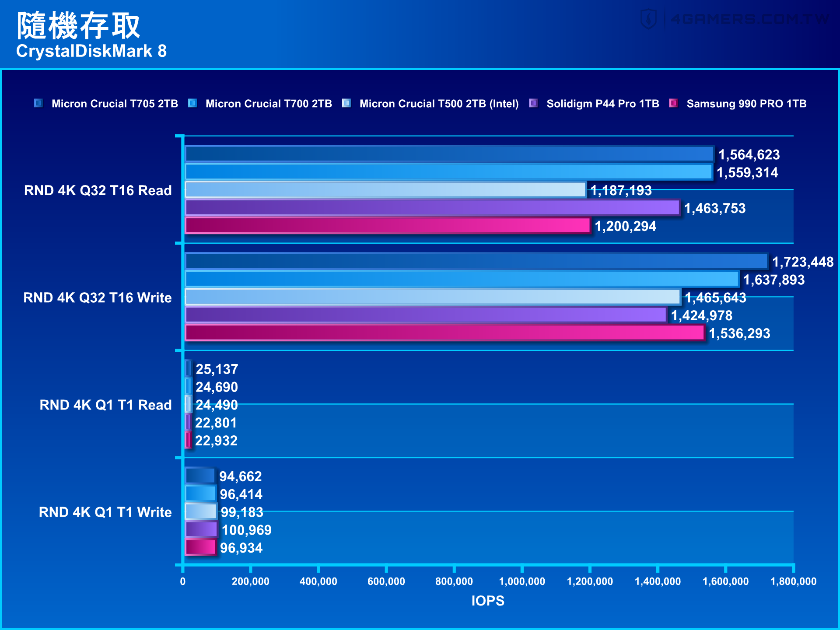840x630 pixels.
Task: Select the Samsung 990 PRO 1TB legend label
Action: 746,104
